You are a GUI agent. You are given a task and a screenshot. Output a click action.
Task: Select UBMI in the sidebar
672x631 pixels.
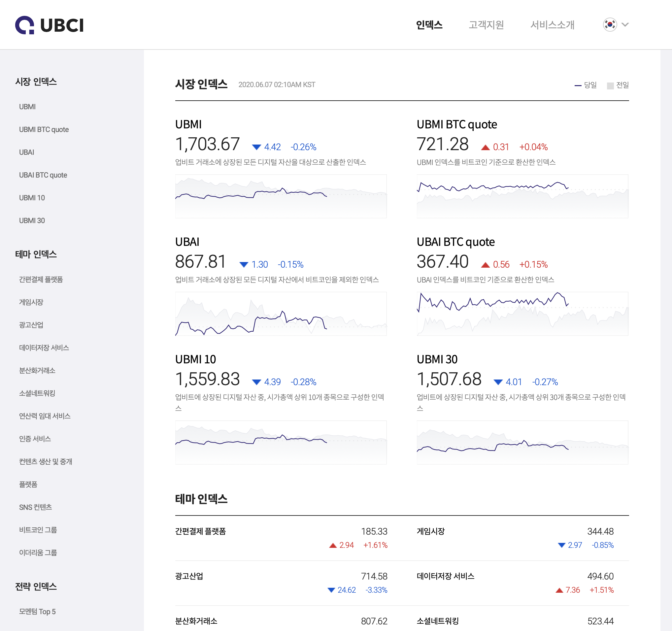click(27, 107)
